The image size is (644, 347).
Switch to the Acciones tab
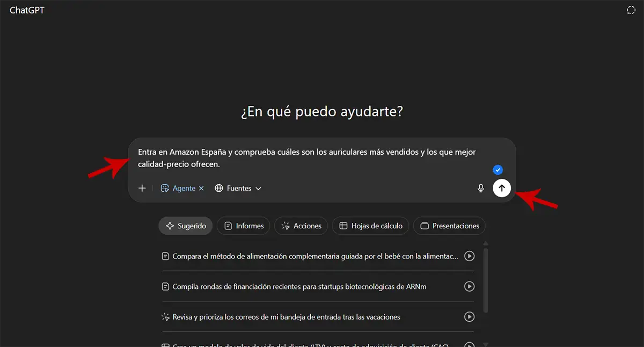click(301, 226)
